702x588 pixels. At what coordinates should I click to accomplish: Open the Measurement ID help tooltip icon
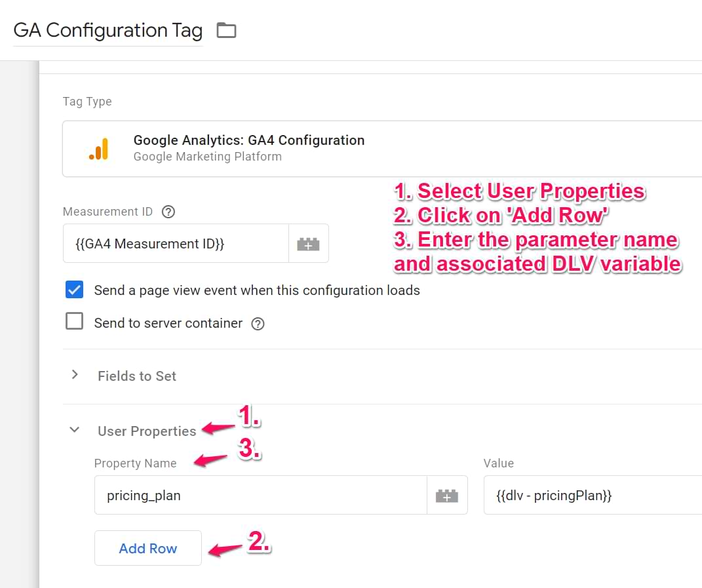tap(168, 212)
